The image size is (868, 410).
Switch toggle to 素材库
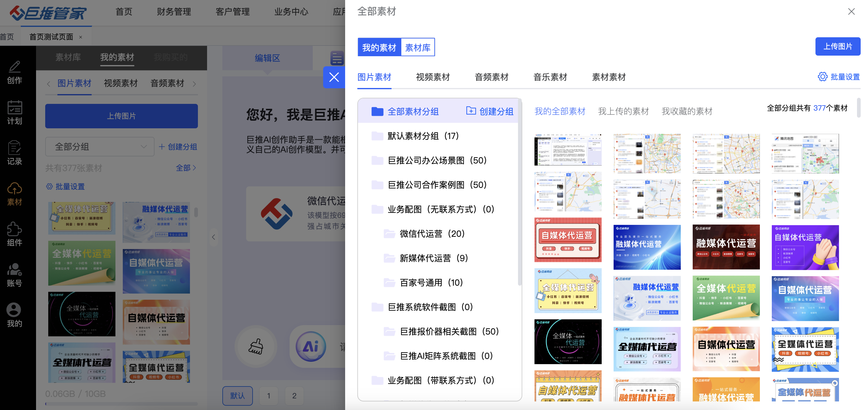click(x=418, y=48)
